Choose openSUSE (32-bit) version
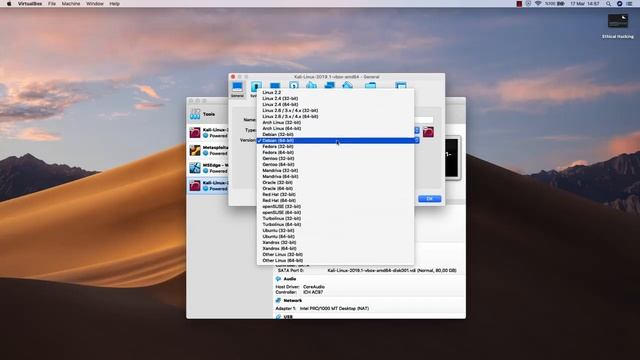640x360 pixels. (336, 207)
